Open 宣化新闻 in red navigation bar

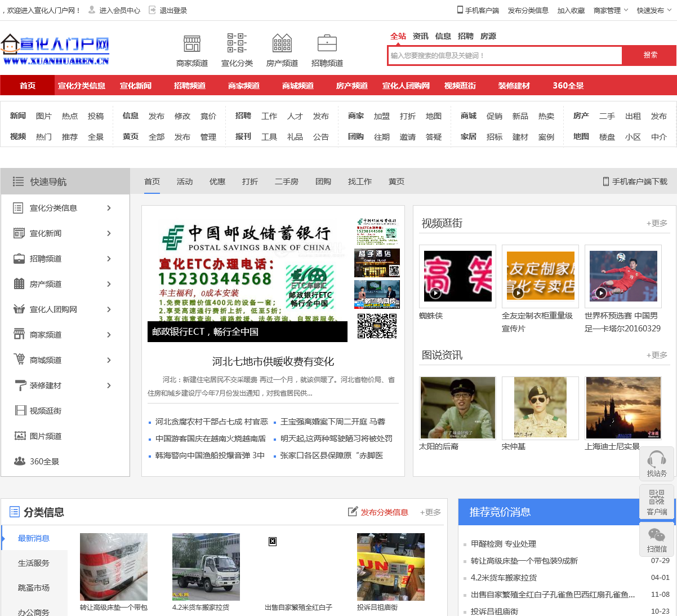[x=136, y=86]
